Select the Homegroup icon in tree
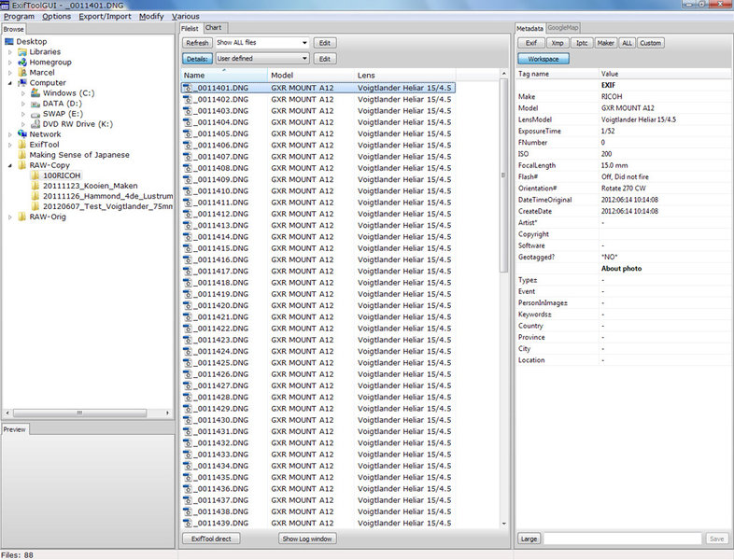This screenshot has height=560, width=734. tap(22, 63)
